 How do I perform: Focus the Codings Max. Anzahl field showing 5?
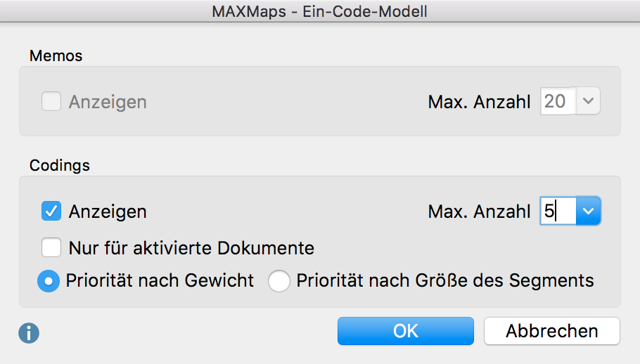[x=558, y=211]
